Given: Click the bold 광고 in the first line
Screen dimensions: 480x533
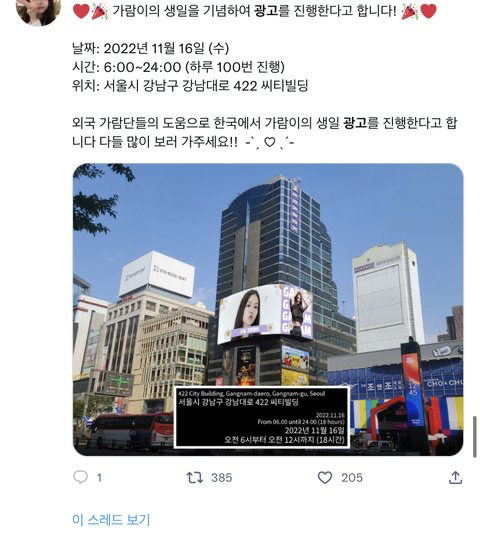Looking at the screenshot, I should (266, 11).
